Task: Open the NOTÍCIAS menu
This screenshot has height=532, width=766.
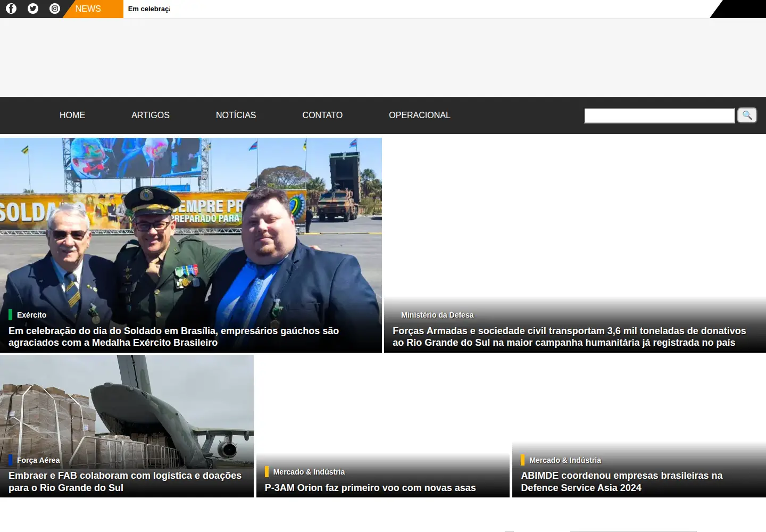Action: [x=236, y=115]
